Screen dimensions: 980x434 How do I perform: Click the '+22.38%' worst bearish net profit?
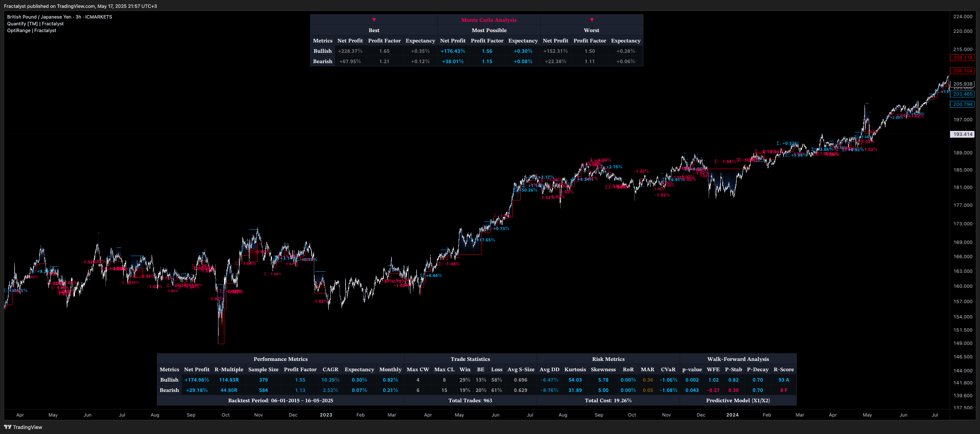pyautogui.click(x=555, y=61)
